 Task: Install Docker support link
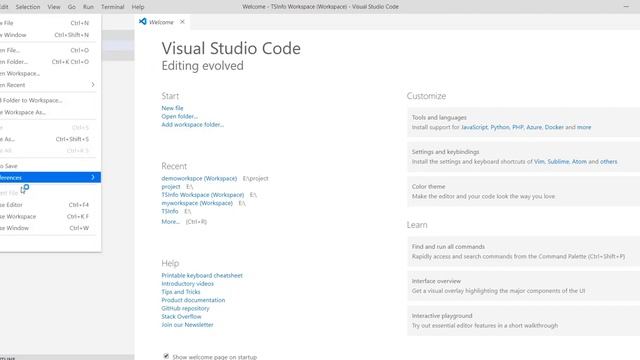pyautogui.click(x=554, y=127)
